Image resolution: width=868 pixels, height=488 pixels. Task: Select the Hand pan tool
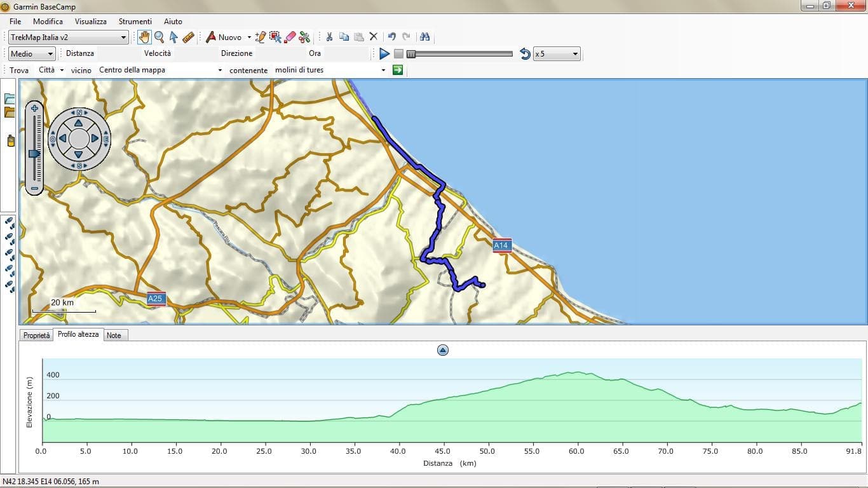click(144, 37)
